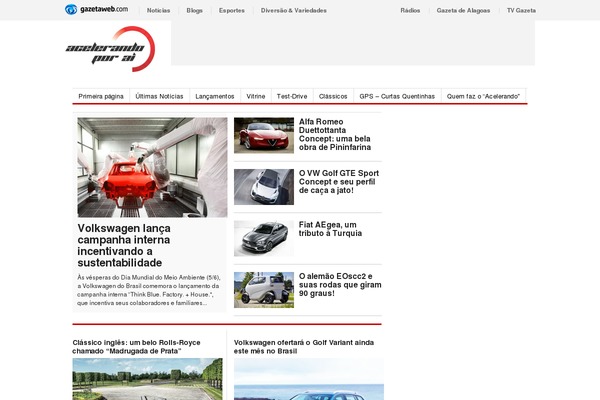Open the EOscc2 micro car thumbnail
This screenshot has height=400, width=600.
coord(264,290)
